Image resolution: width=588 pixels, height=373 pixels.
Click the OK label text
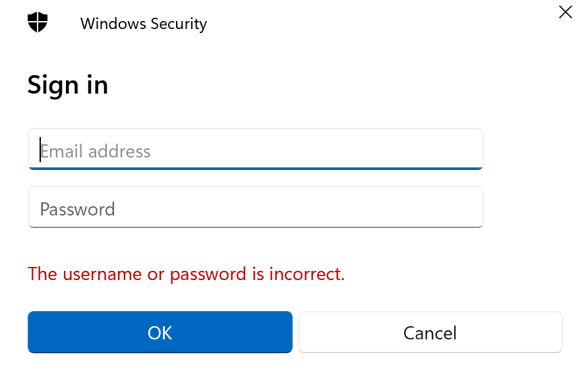point(160,333)
